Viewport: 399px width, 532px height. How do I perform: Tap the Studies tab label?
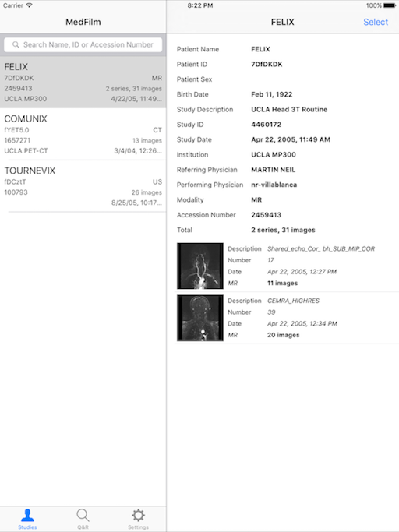(27, 527)
